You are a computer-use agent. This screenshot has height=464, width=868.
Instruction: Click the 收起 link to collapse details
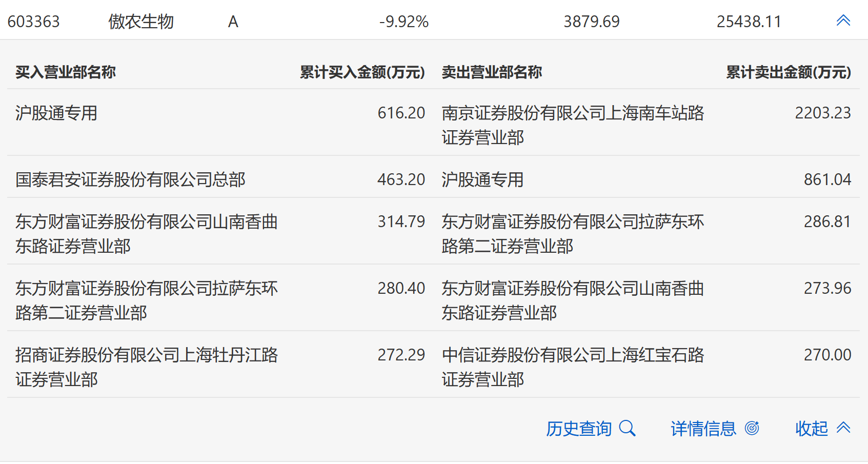(x=812, y=428)
